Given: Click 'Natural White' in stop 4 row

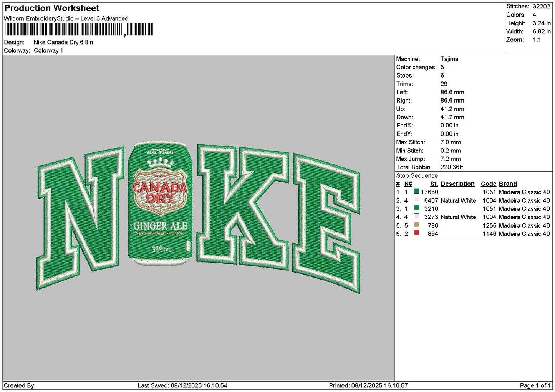Looking at the screenshot, I should [x=458, y=217].
